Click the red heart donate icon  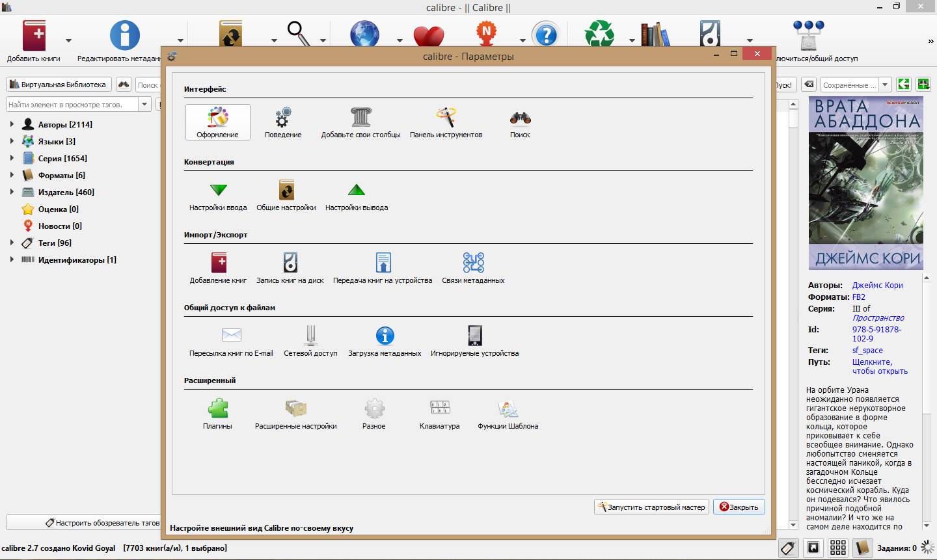click(x=428, y=35)
